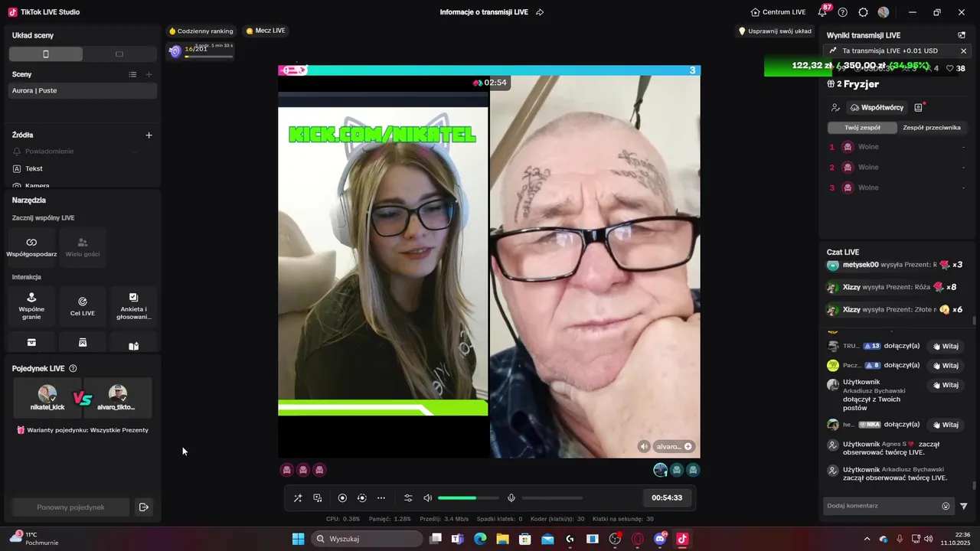Click Ponowny pojedynek button
This screenshot has height=551, width=980.
(70, 507)
